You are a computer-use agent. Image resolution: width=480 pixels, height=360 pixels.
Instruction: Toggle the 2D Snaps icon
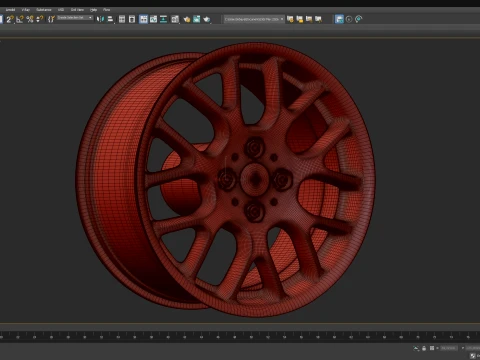10,19
